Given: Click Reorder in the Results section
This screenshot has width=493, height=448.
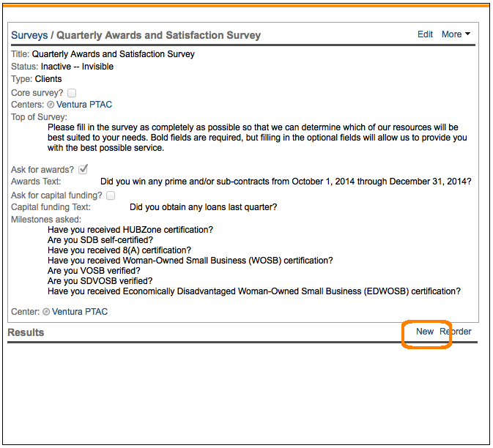Looking at the screenshot, I should click(x=456, y=332).
